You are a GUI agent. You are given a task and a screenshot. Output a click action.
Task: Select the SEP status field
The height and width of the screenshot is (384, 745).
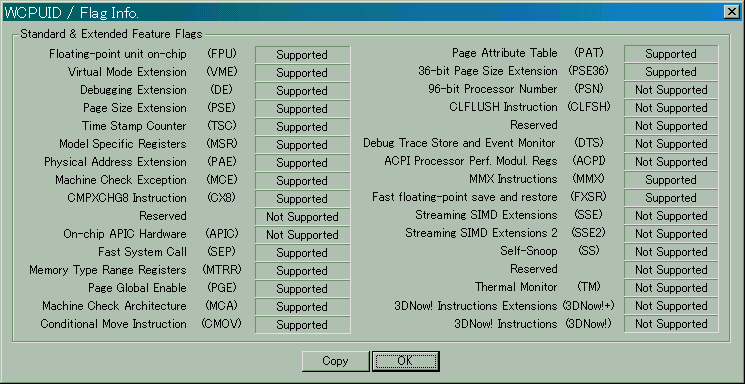302,253
